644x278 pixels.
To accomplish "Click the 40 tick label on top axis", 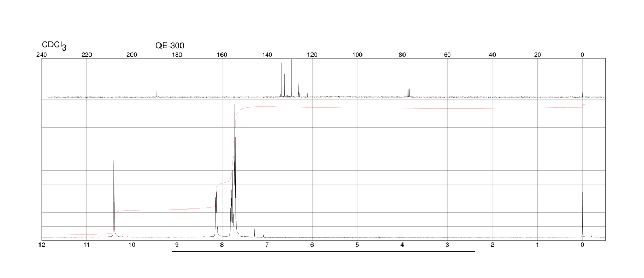I will 492,55.
